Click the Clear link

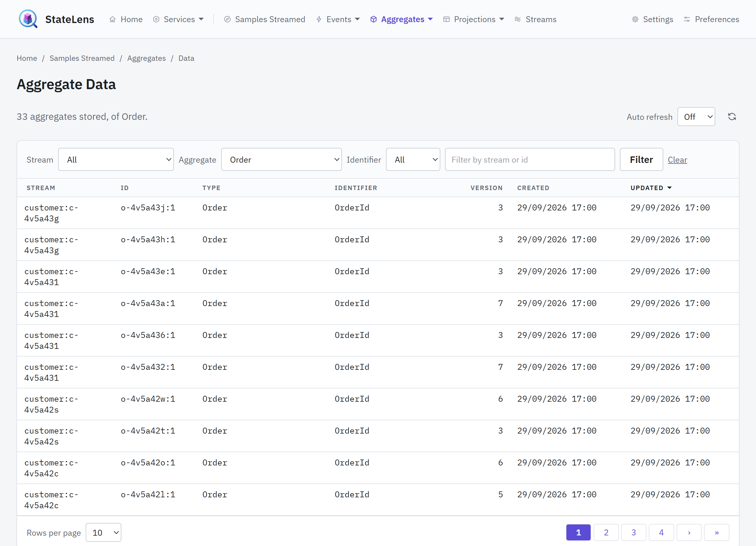point(677,160)
